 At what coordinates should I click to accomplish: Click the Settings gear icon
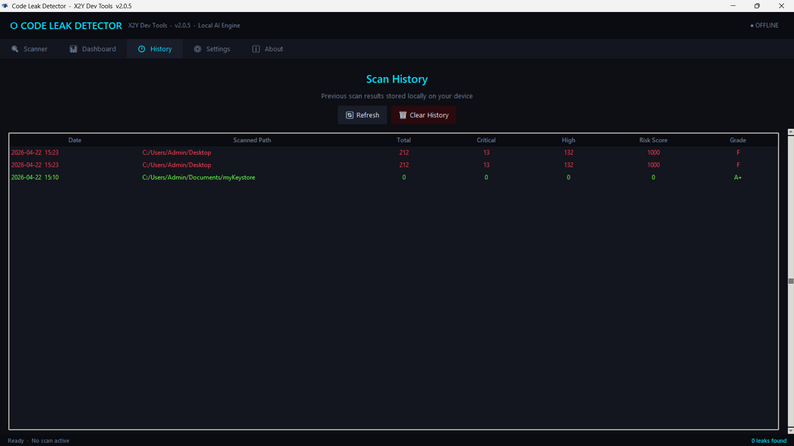click(x=197, y=49)
